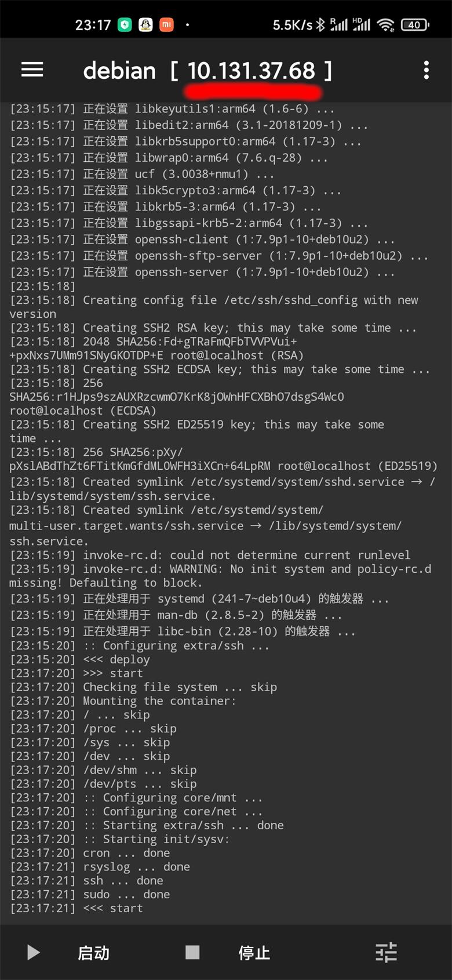The image size is (452, 980).
Task: Tap the QQ penguin notification icon
Action: click(x=145, y=25)
